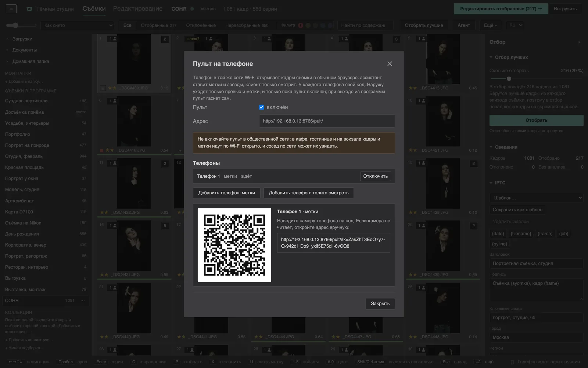
Task: Collapse the Сведения section
Action: click(x=491, y=147)
